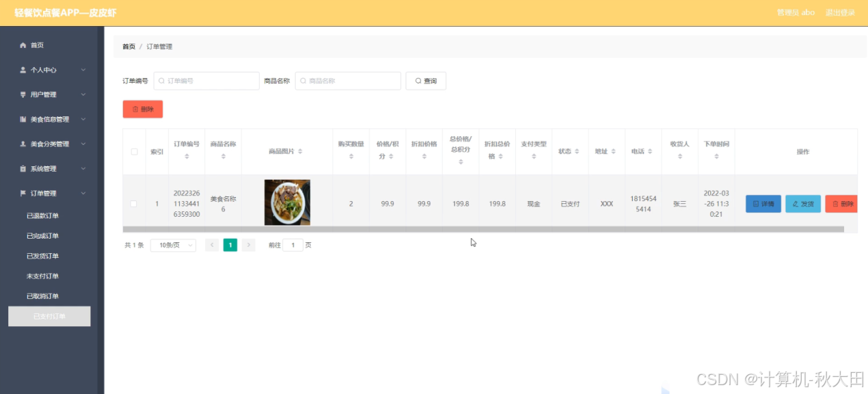Expand 美食信息管理 using its chevron
This screenshot has width=868, height=394.
tap(83, 119)
